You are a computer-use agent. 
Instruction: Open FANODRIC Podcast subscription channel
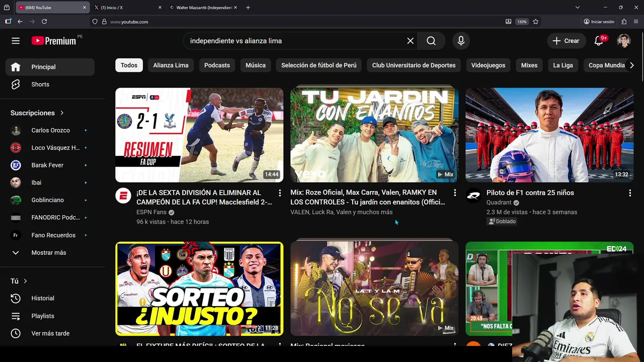pos(50,218)
